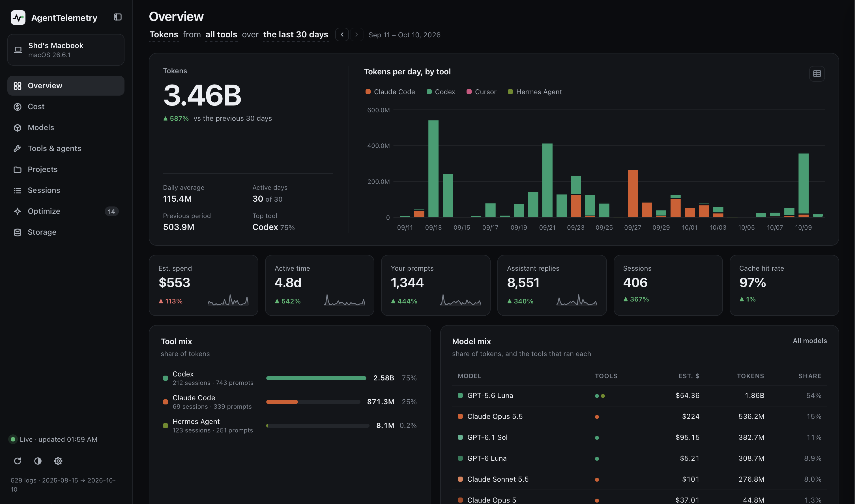Click the Optimize sparkle icon
This screenshot has height=504, width=855.
(x=17, y=211)
